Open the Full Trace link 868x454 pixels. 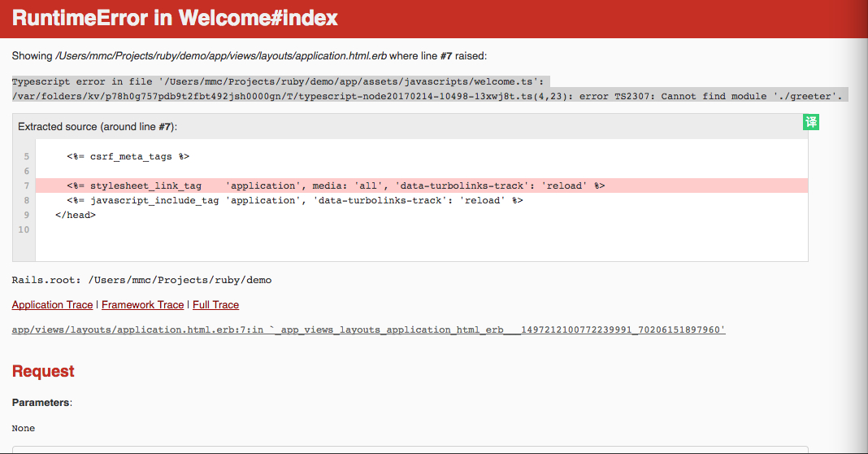coord(216,305)
